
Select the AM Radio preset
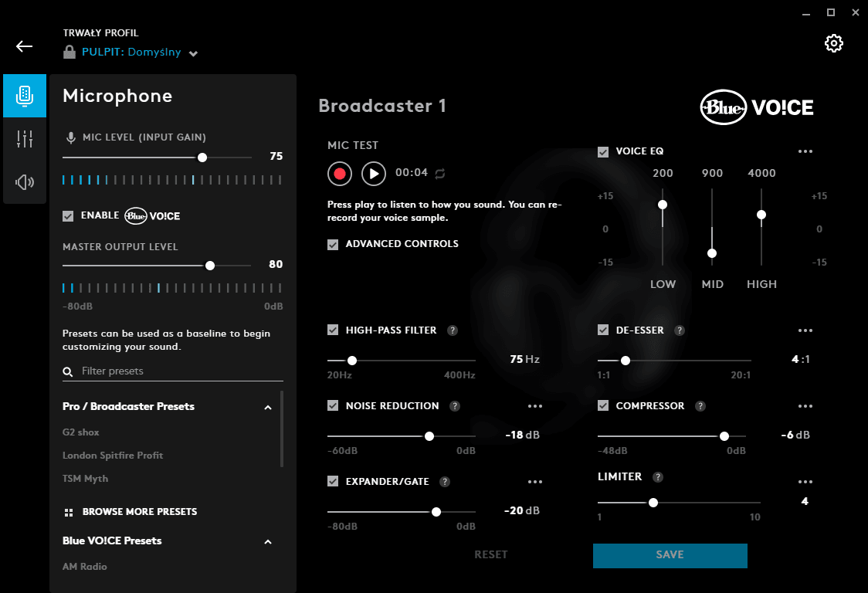[x=85, y=567]
